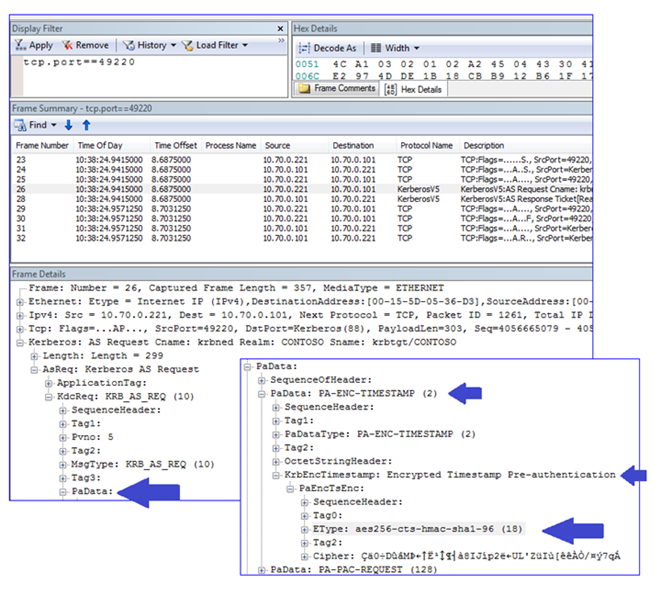The width and height of the screenshot is (661, 595).
Task: Expand the Ethernet node in Frame Details
Action: [x=19, y=302]
